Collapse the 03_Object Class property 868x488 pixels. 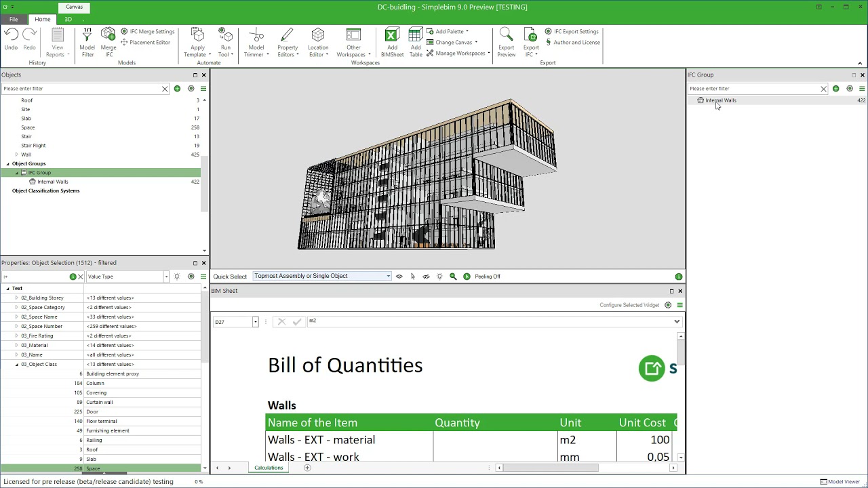pos(16,364)
